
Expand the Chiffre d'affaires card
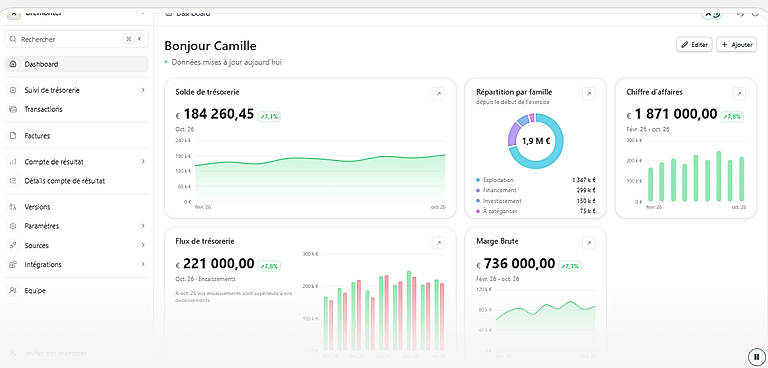739,93
